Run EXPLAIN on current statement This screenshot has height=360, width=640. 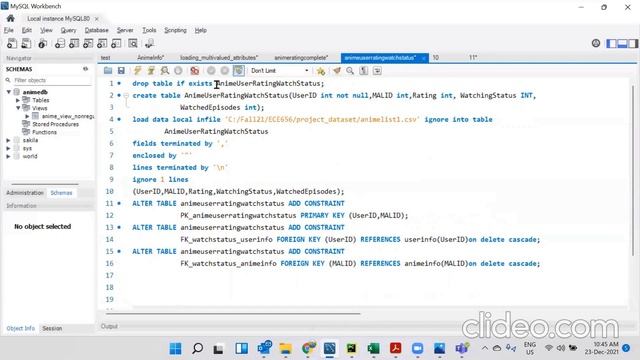click(x=165, y=71)
